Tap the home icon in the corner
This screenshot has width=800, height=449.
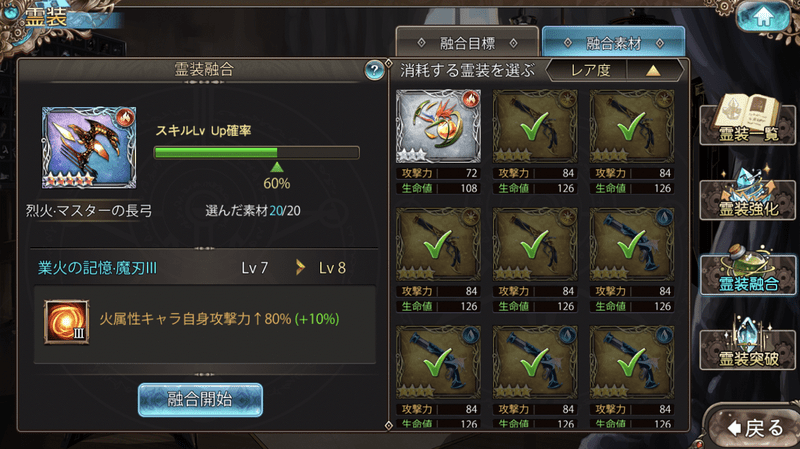click(x=763, y=16)
